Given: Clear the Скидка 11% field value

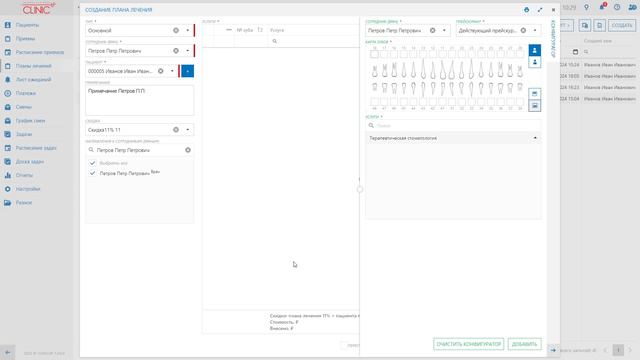Looking at the screenshot, I should point(176,130).
